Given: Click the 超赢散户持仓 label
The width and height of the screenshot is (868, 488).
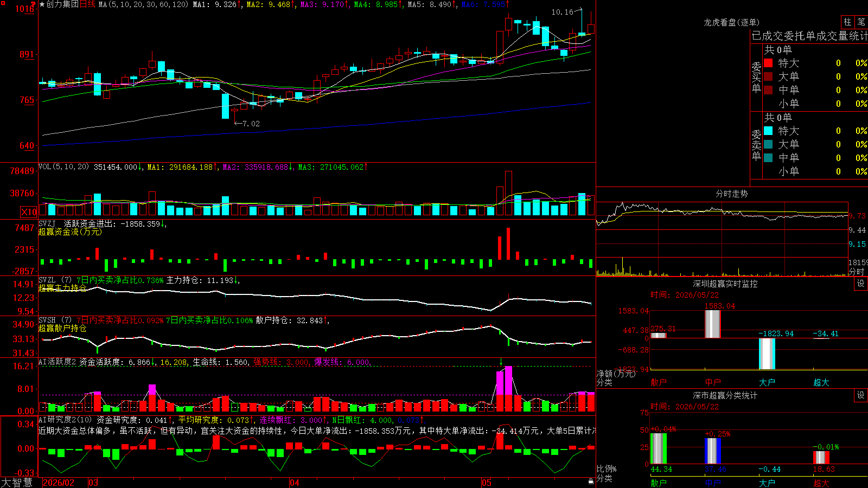Looking at the screenshot, I should (62, 328).
